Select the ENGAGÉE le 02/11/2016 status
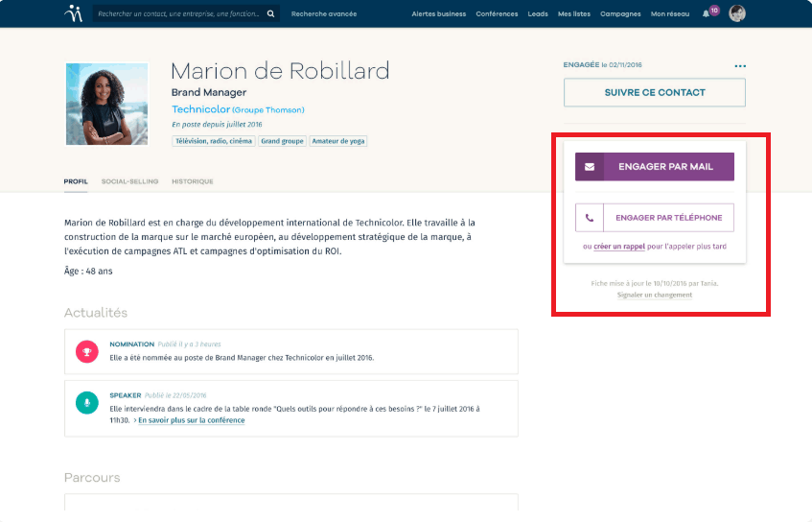This screenshot has width=812, height=522. (x=602, y=65)
